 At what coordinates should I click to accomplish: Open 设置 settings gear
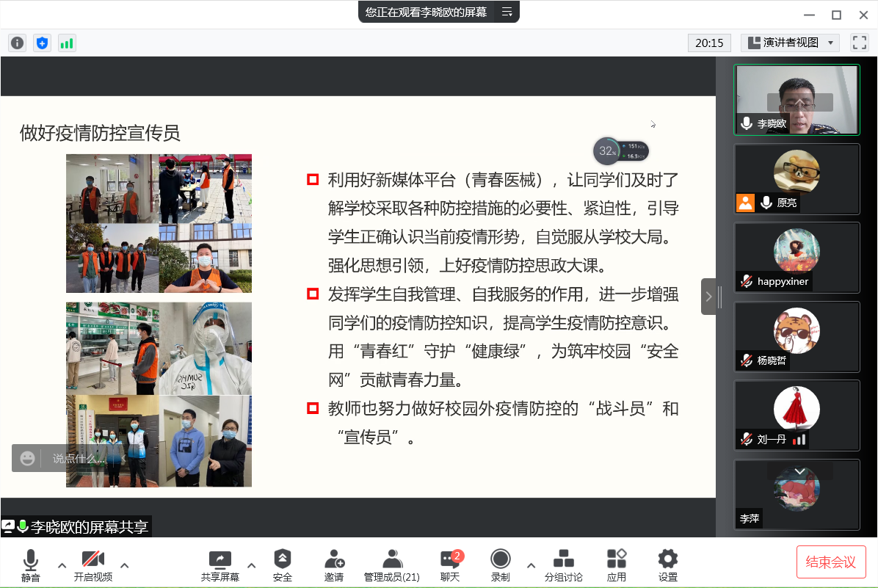[667, 565]
